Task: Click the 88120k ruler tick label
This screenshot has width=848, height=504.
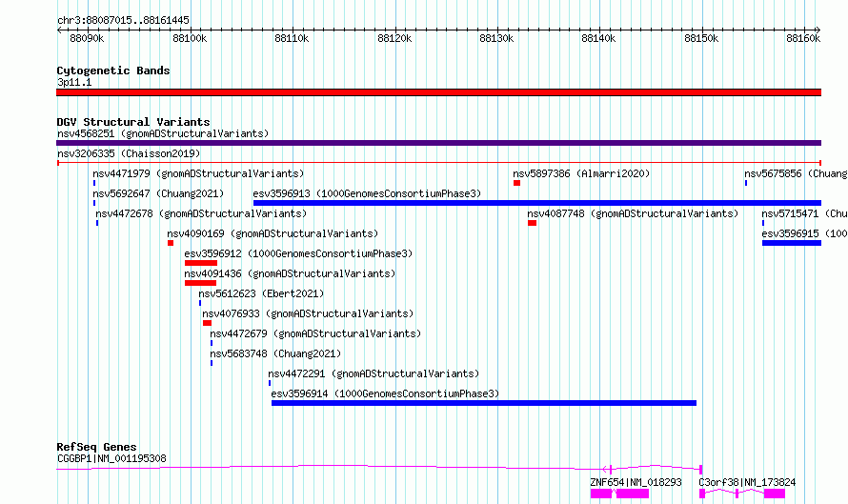Action: 394,38
